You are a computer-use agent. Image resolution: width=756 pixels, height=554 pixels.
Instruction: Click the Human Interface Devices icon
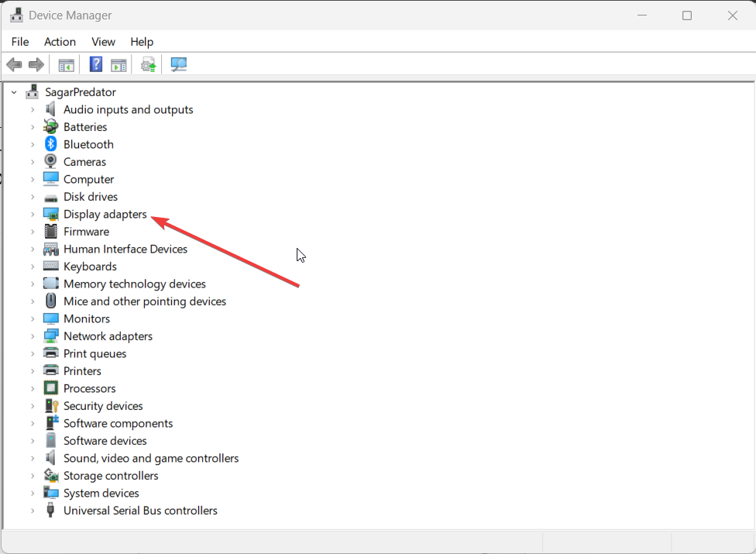[50, 249]
